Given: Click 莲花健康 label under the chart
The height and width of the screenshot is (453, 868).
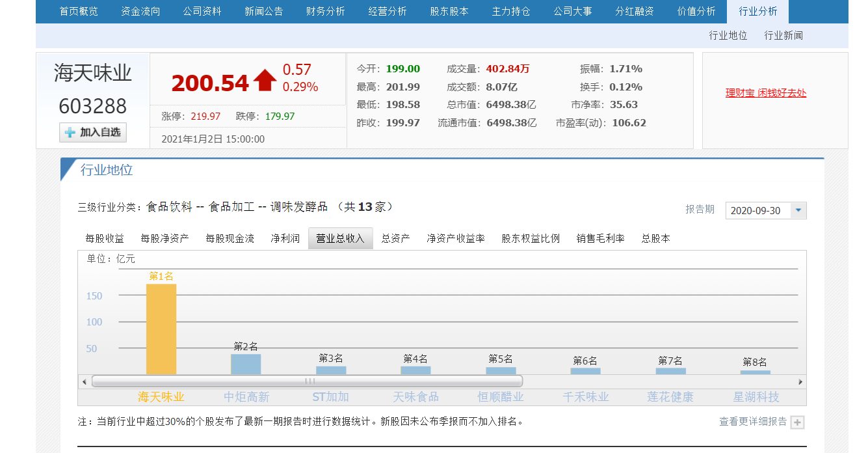Looking at the screenshot, I should [670, 397].
